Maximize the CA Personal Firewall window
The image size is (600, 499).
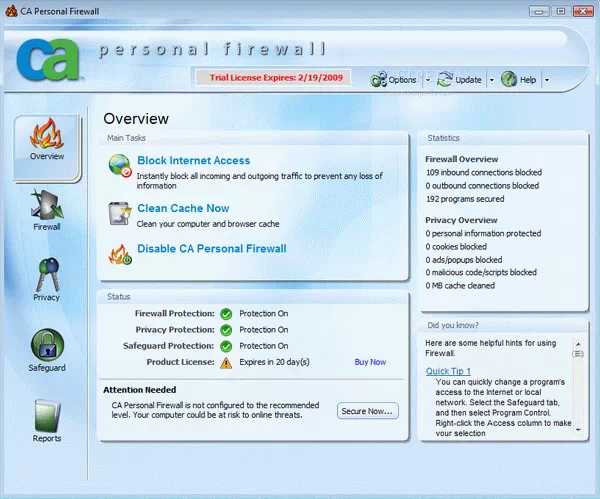click(561, 11)
